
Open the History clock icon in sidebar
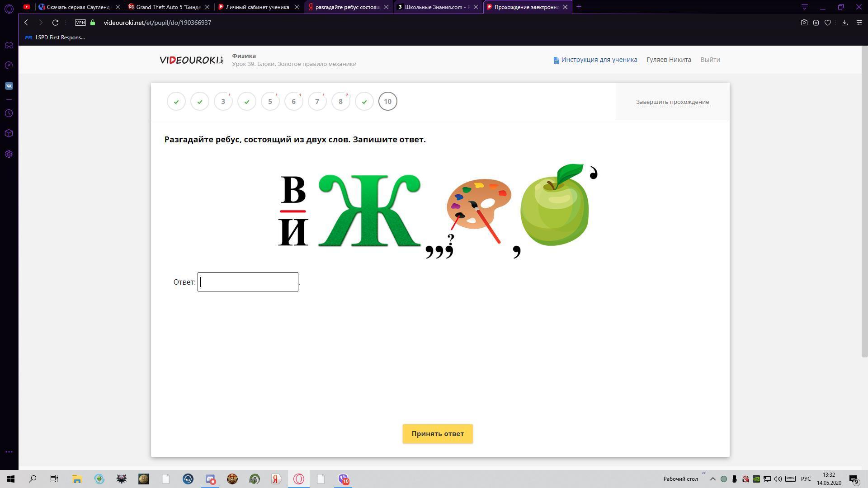coord(9,113)
